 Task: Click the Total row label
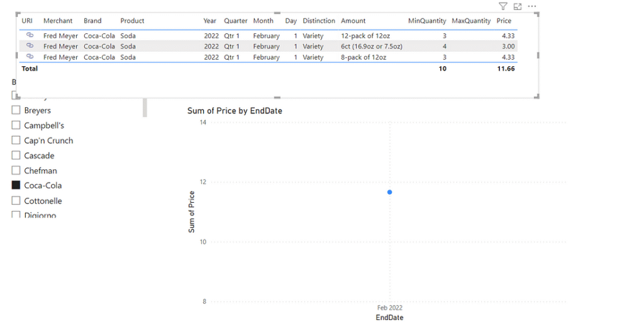[x=30, y=68]
